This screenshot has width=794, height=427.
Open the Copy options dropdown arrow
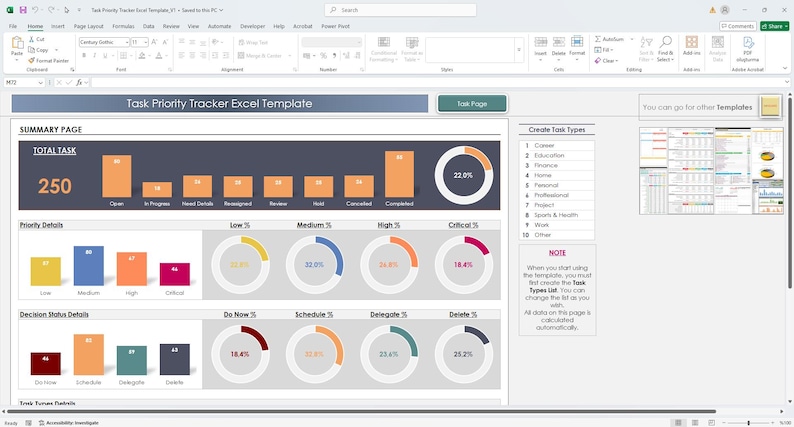pos(56,50)
